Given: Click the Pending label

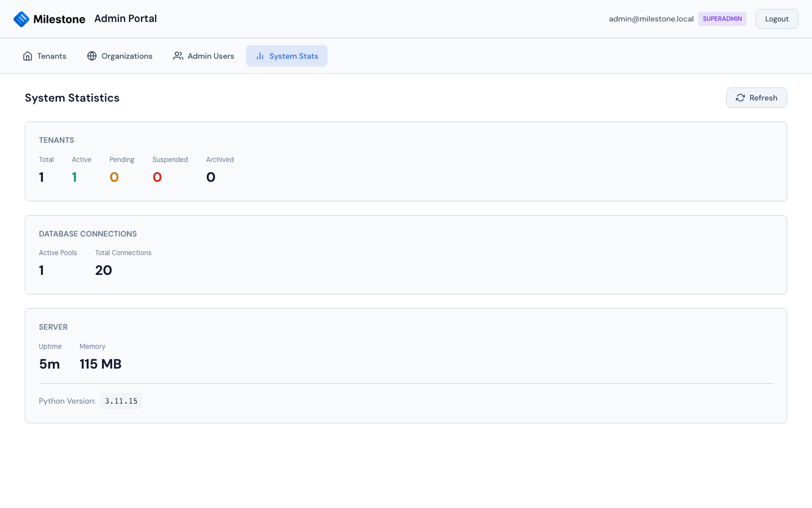Looking at the screenshot, I should click(x=122, y=160).
